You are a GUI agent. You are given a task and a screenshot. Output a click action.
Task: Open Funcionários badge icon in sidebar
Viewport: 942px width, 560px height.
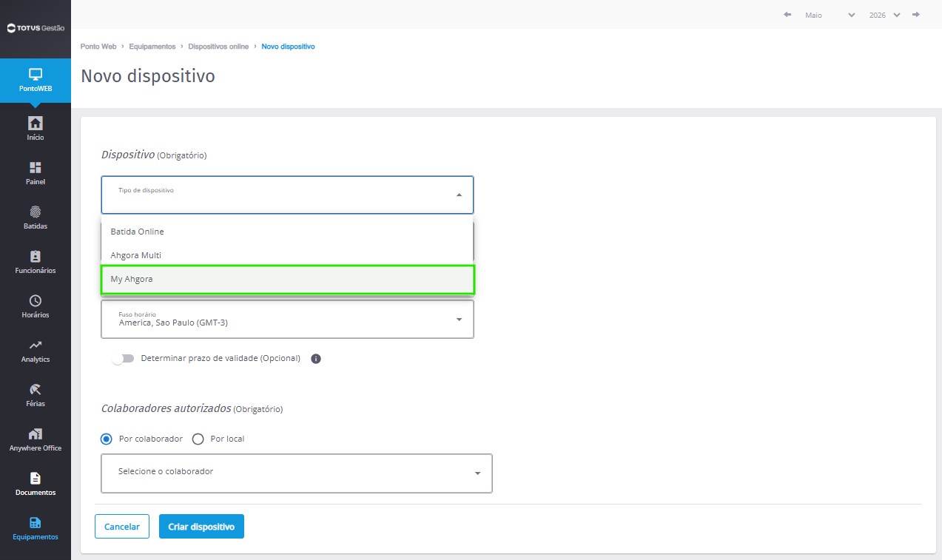[x=35, y=256]
